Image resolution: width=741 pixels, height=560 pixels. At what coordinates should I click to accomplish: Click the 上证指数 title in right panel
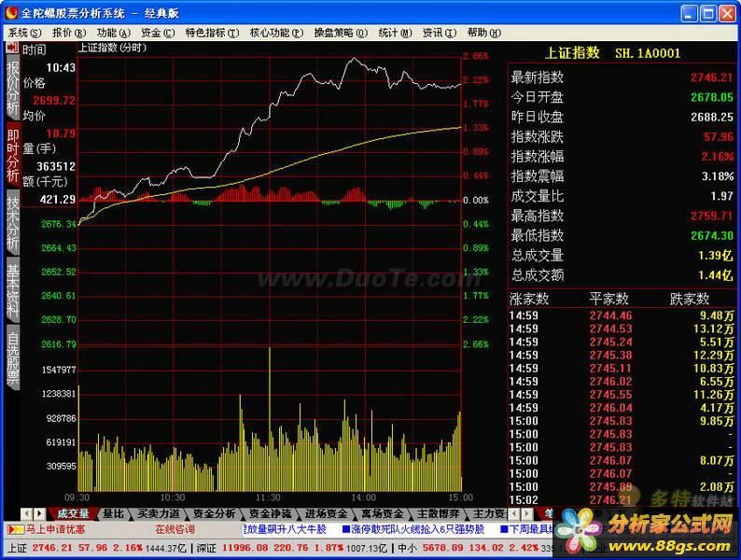point(572,53)
